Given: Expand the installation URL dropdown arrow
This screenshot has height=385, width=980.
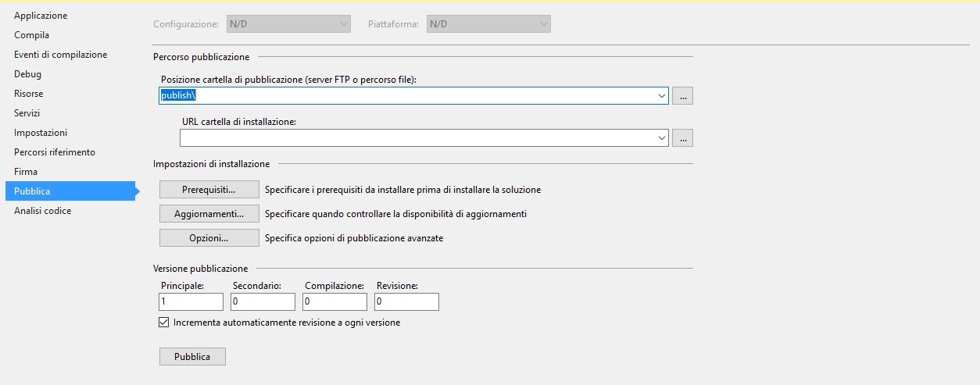Looking at the screenshot, I should pos(662,138).
